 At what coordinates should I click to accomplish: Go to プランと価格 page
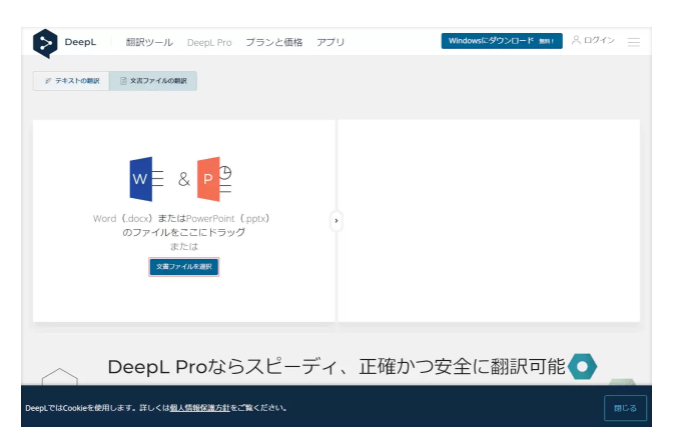[273, 42]
